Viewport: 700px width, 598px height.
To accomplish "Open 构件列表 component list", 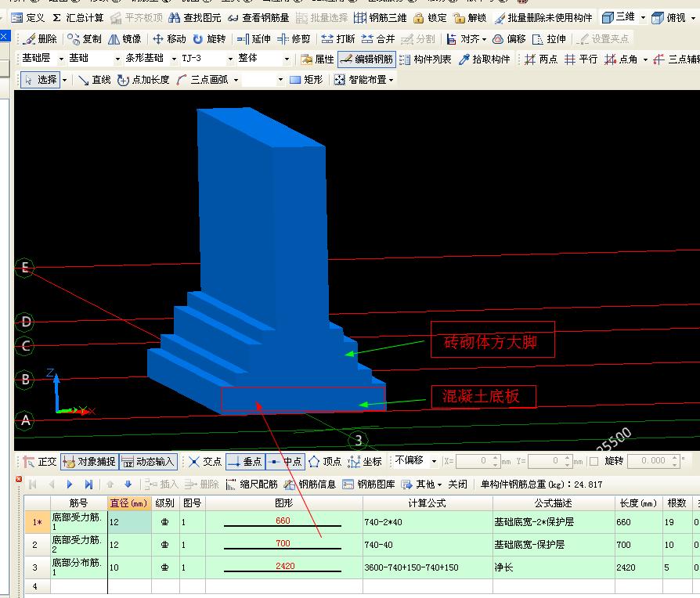I will point(425,59).
